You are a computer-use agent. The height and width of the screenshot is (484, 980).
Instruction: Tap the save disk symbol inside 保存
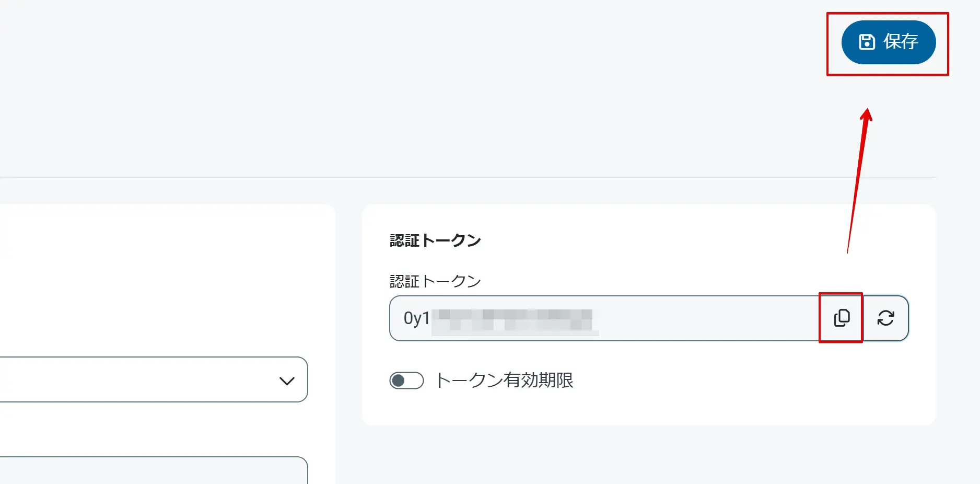click(867, 42)
